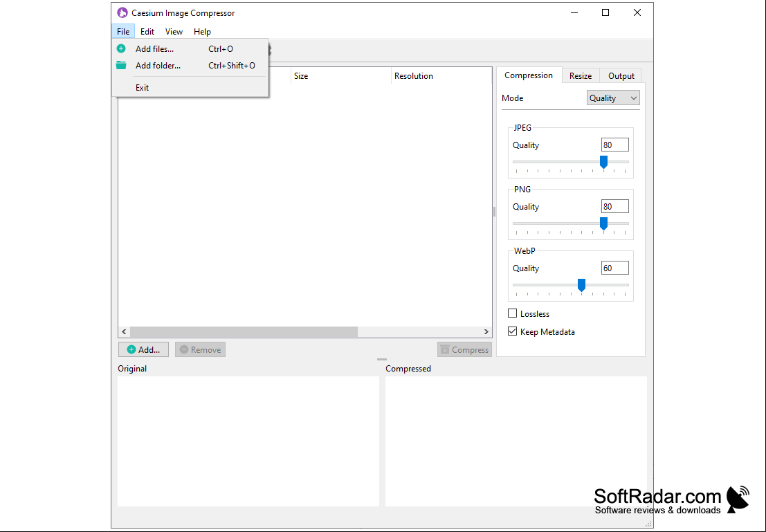Click the file list scrollbar right arrow
The image size is (766, 532).
[x=486, y=331]
